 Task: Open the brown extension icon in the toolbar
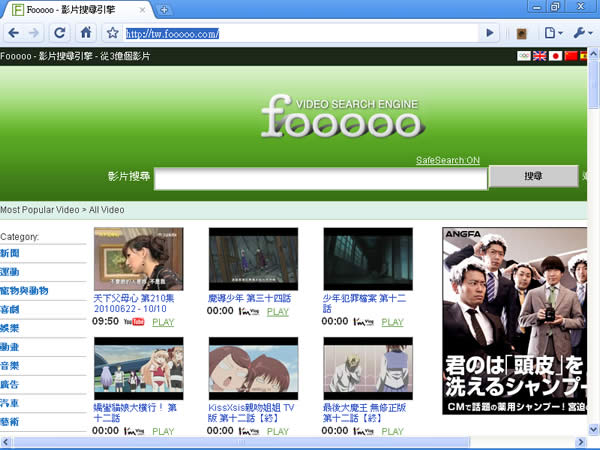[x=521, y=34]
